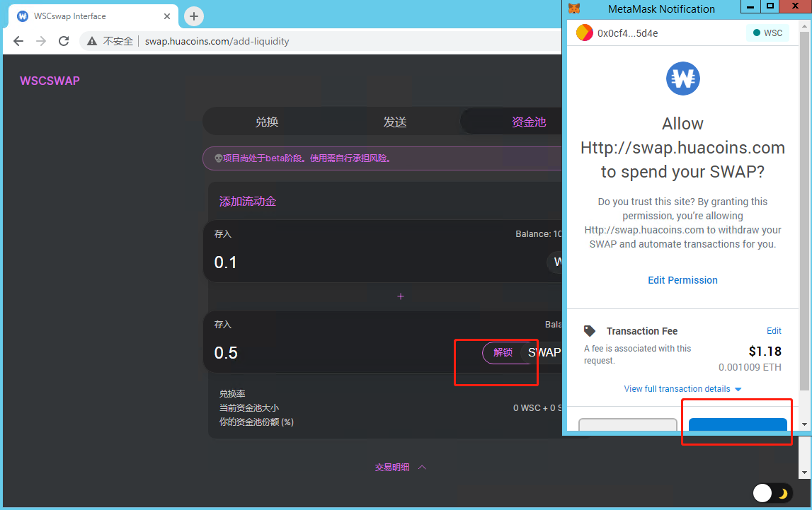Click the $1.18 fee amount
812x510 pixels.
pyautogui.click(x=765, y=352)
